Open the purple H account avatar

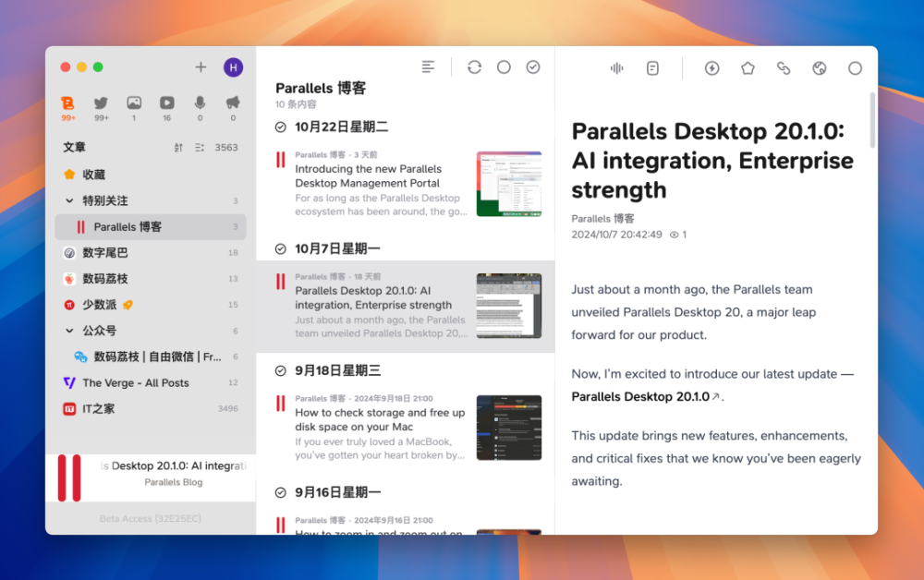(x=234, y=67)
